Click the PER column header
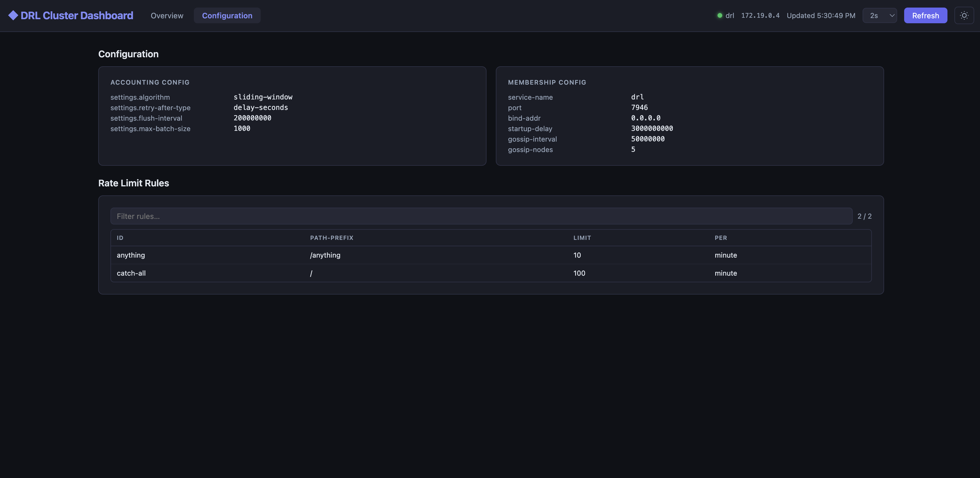This screenshot has height=478, width=980. coord(720,238)
